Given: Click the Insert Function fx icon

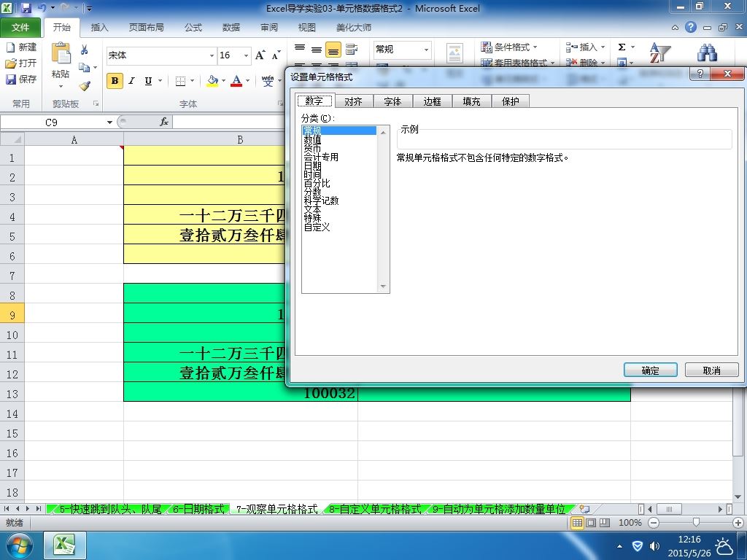Looking at the screenshot, I should pyautogui.click(x=164, y=122).
